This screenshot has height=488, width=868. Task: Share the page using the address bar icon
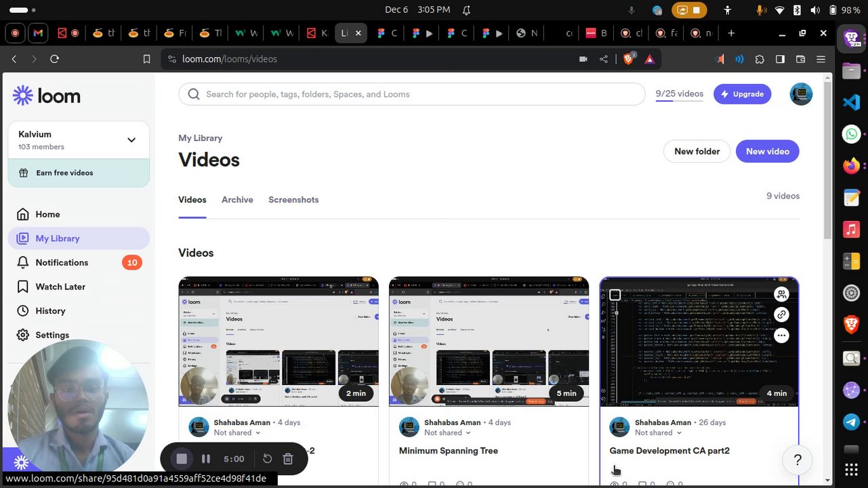click(604, 59)
